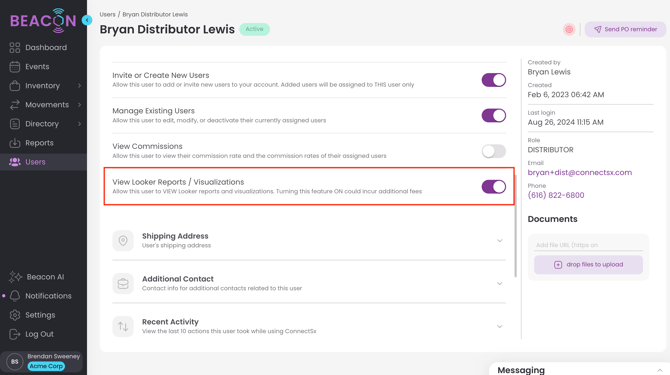
Task: Expand the Shipping Address section
Action: (x=309, y=240)
